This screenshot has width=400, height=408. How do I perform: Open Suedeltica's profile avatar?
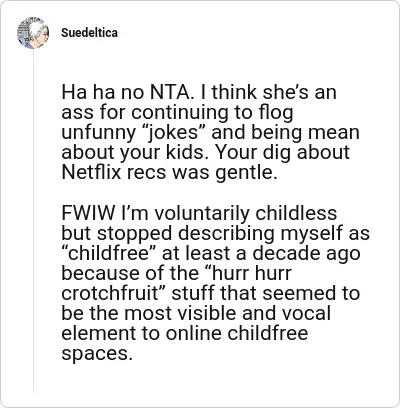pos(33,33)
